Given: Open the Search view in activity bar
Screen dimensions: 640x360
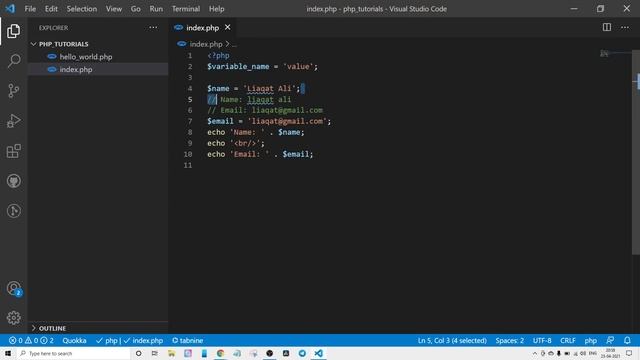Looking at the screenshot, I should click(13, 61).
